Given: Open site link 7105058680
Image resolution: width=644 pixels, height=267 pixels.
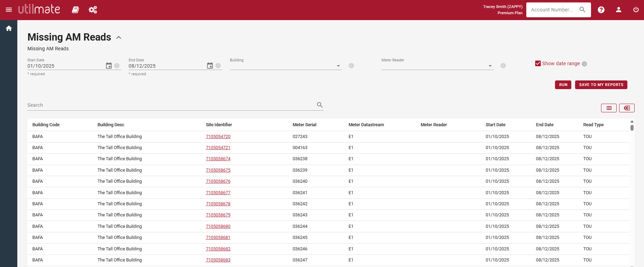Looking at the screenshot, I should coord(218,226).
